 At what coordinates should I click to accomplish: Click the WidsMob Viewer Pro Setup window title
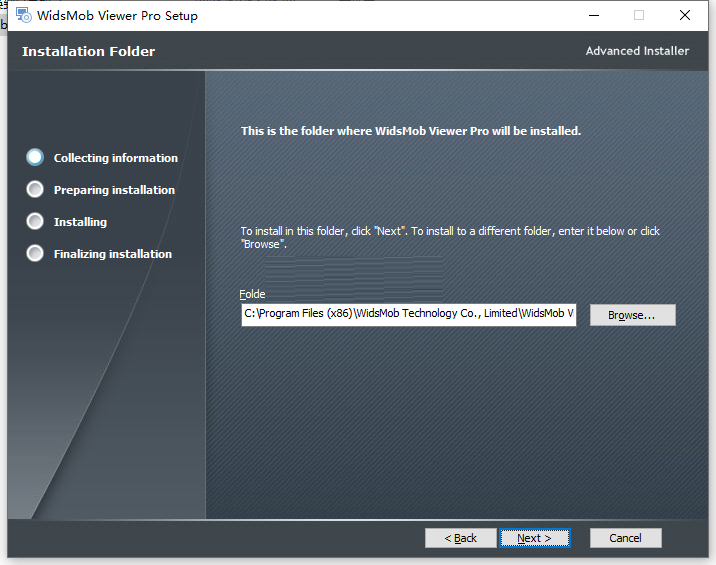point(117,16)
